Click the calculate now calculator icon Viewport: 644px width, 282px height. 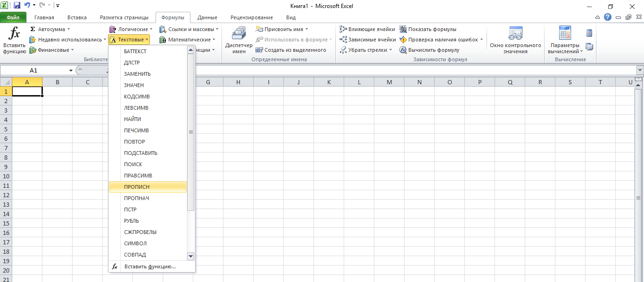[x=589, y=33]
